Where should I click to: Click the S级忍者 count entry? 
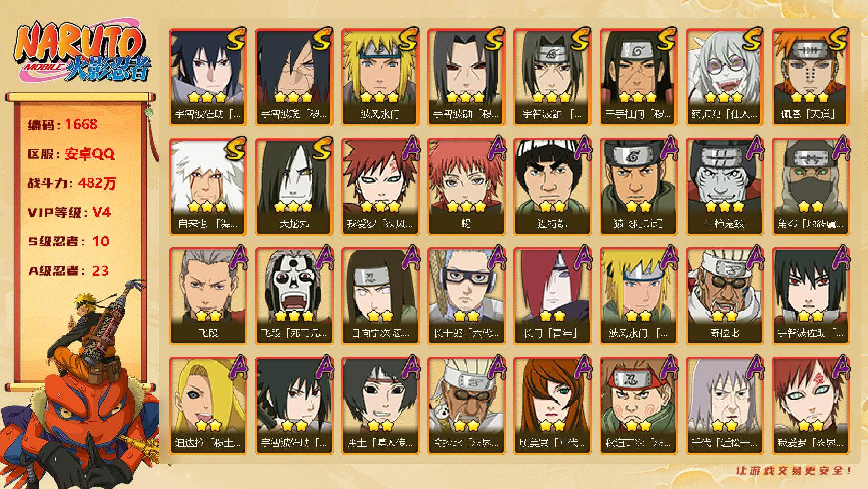[68, 242]
